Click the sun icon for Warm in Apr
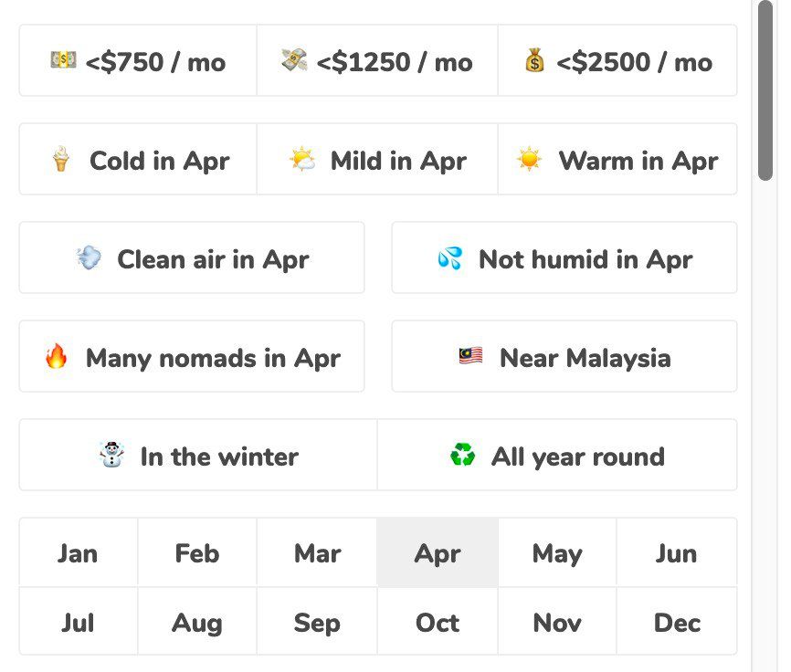The height and width of the screenshot is (672, 791). click(x=529, y=160)
